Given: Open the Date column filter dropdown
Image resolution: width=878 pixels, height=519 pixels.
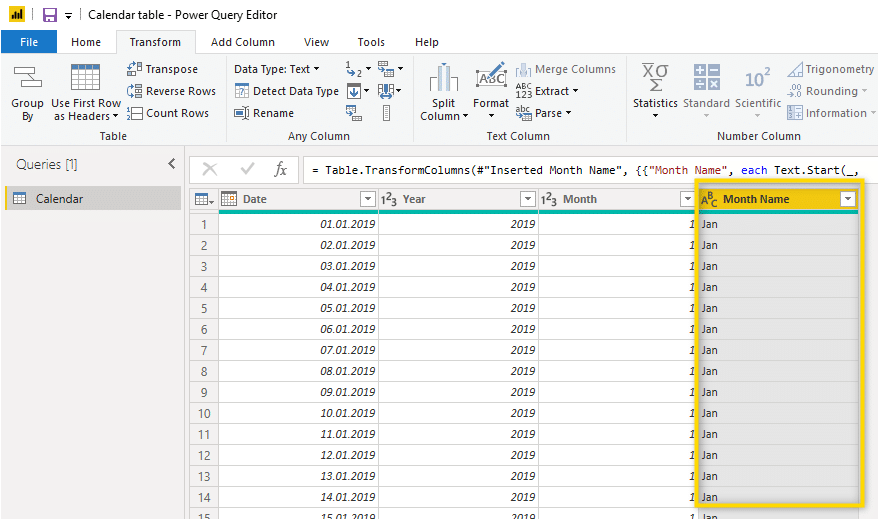Looking at the screenshot, I should click(367, 199).
